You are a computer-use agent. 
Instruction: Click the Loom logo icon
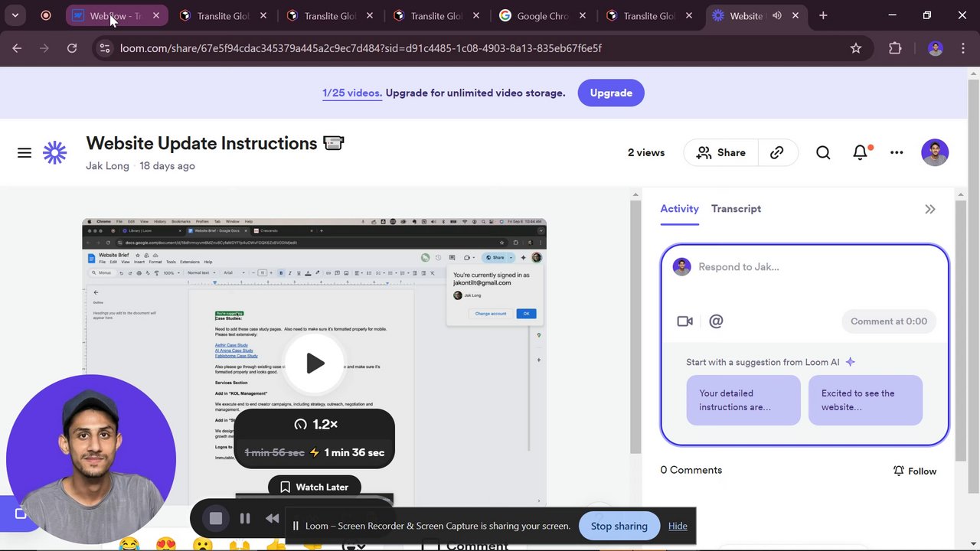54,153
